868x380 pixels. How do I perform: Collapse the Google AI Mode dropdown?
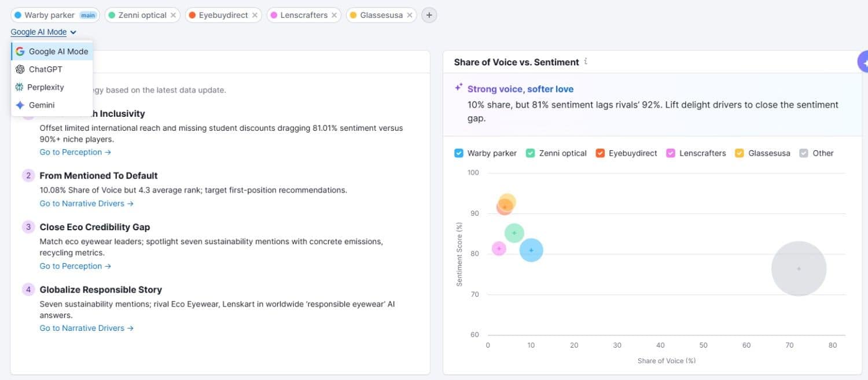click(x=43, y=32)
